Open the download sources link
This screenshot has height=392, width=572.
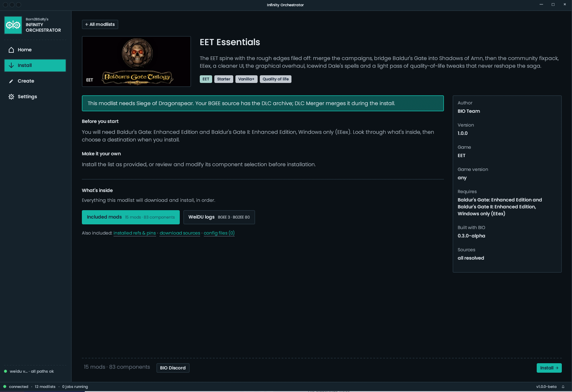180,233
